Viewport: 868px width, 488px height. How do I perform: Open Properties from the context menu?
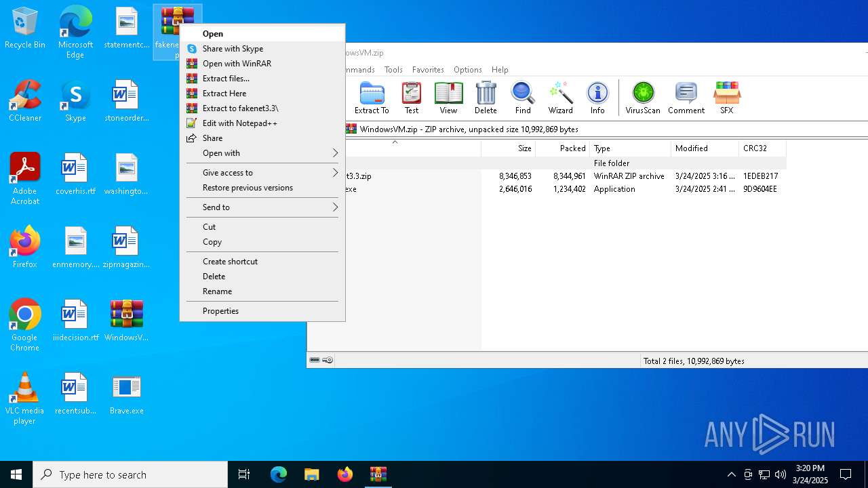click(262, 311)
